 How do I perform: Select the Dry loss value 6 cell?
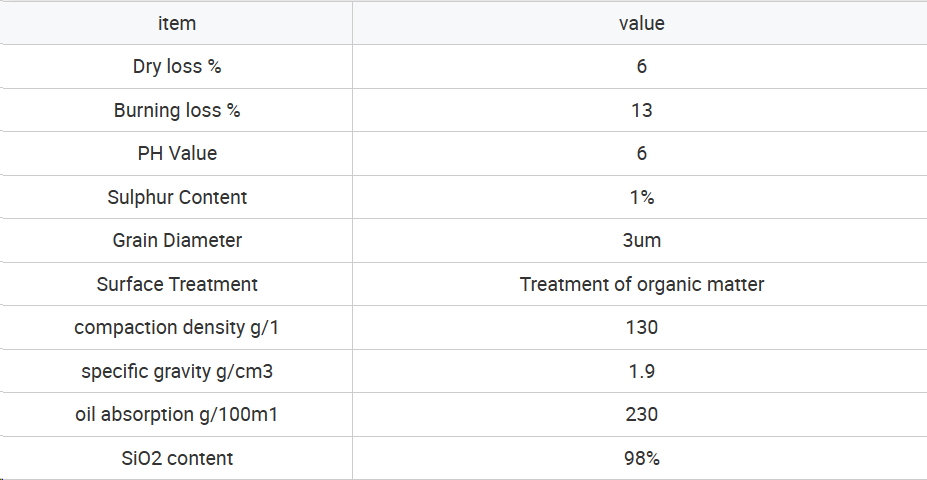(x=641, y=66)
